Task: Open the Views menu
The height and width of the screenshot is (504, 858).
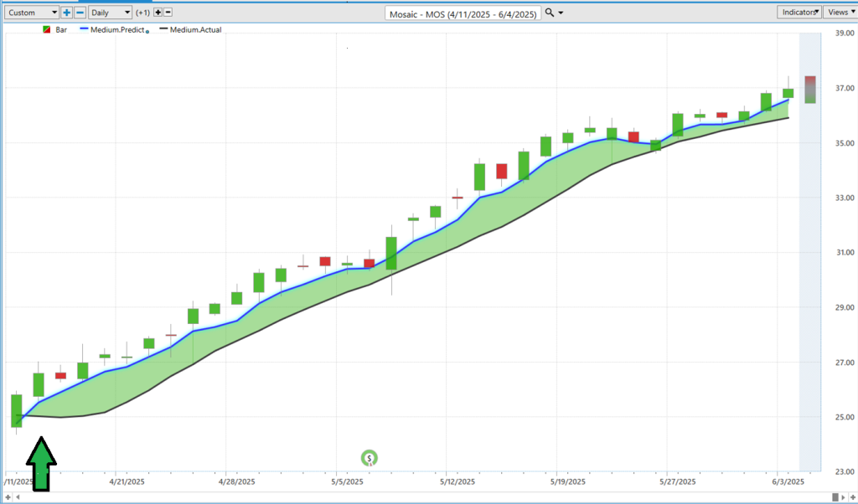Action: [x=840, y=12]
